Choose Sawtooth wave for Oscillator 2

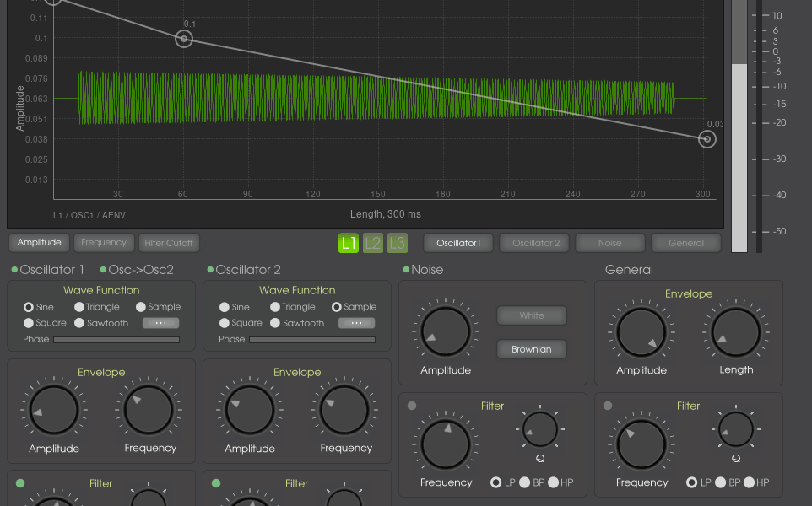coord(275,323)
